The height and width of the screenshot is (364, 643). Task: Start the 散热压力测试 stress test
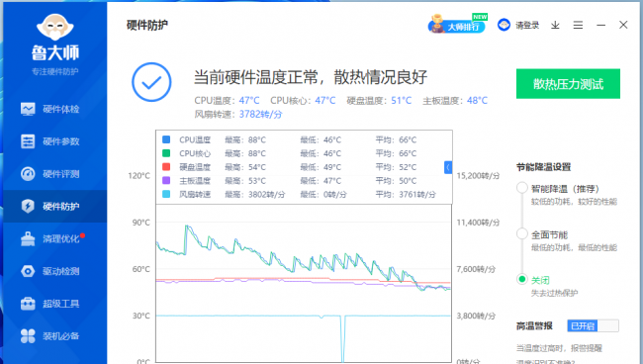tap(568, 84)
